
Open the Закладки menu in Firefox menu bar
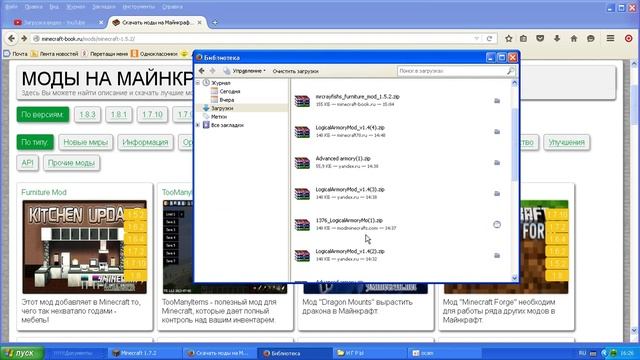103,7
